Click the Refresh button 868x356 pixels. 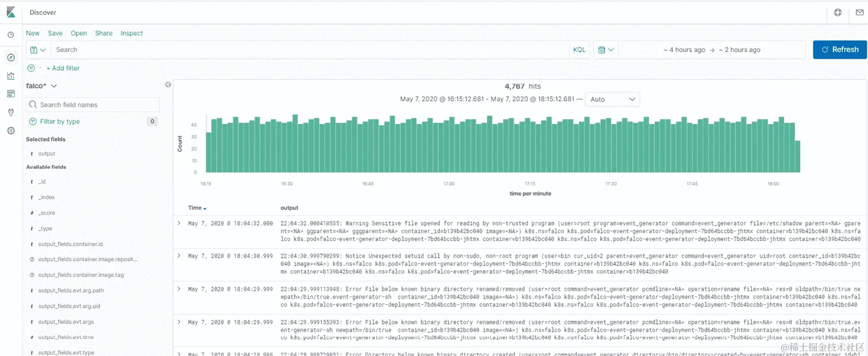point(840,49)
